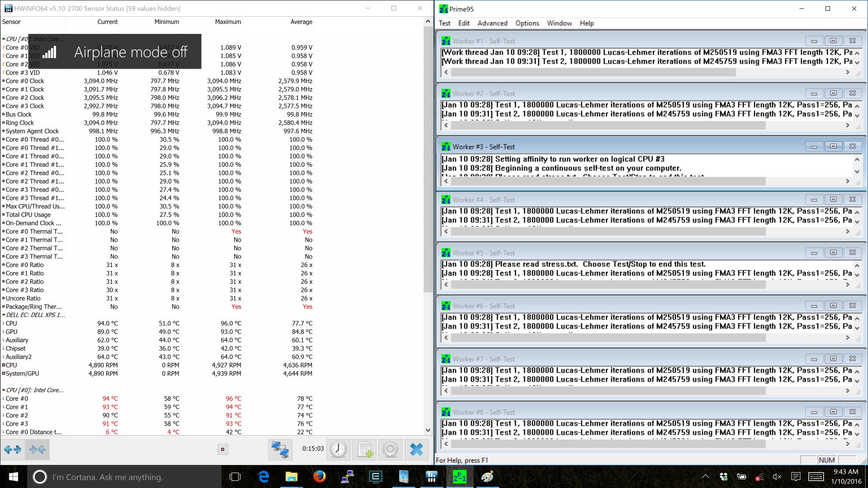The height and width of the screenshot is (488, 868).
Task: Open the Dropbox tray icon
Action: [x=723, y=477]
